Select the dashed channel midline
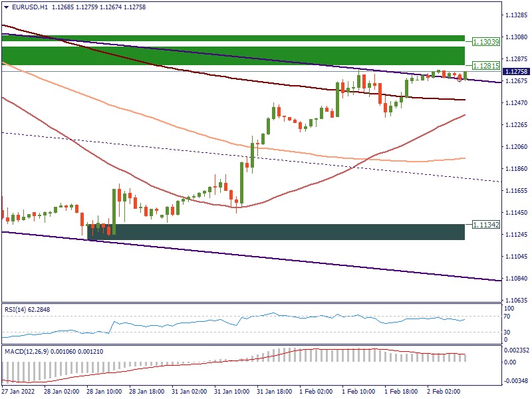Screen dimensions: 532x399 (199, 151)
